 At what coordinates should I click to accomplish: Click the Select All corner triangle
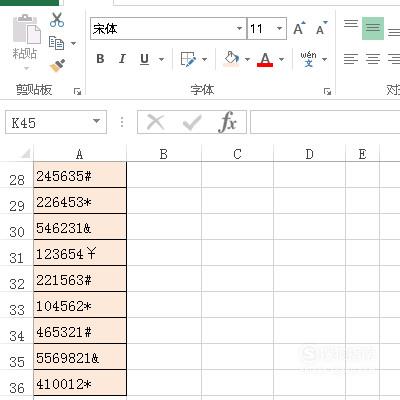[25, 153]
